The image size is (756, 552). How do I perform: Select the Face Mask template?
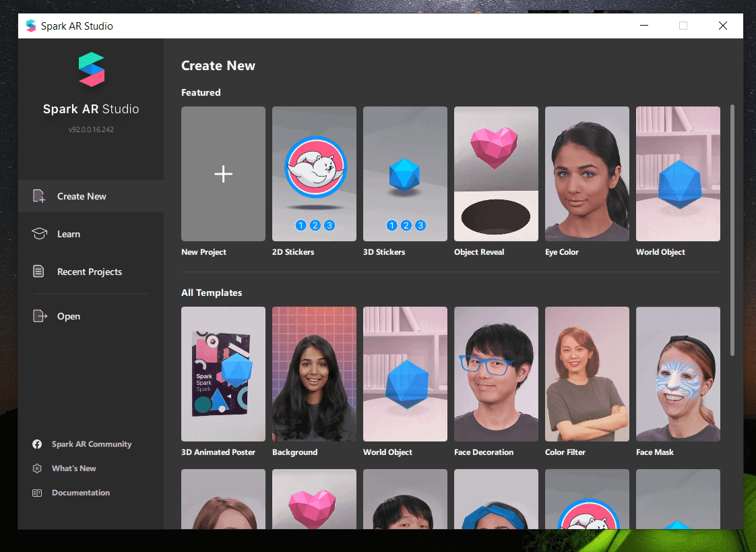pyautogui.click(x=678, y=374)
